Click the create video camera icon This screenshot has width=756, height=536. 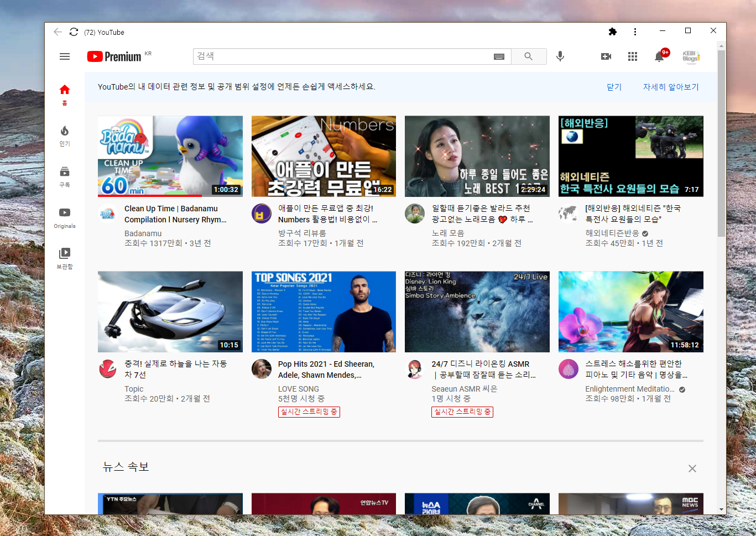point(606,56)
